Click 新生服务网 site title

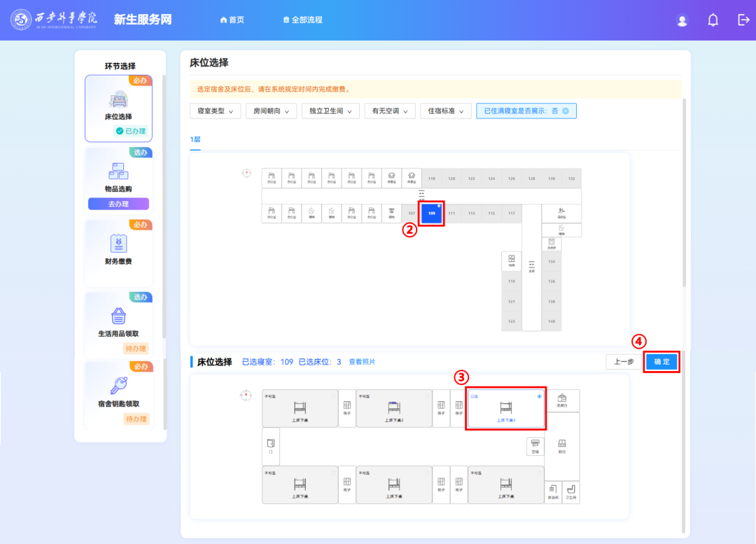pos(143,20)
